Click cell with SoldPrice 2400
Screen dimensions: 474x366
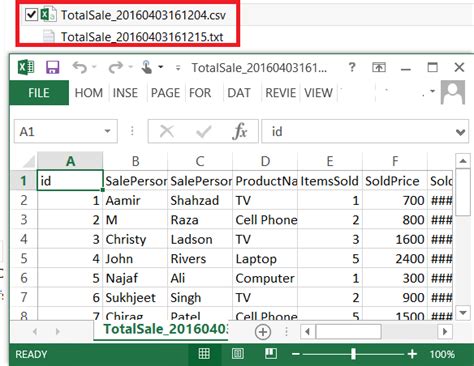click(395, 259)
